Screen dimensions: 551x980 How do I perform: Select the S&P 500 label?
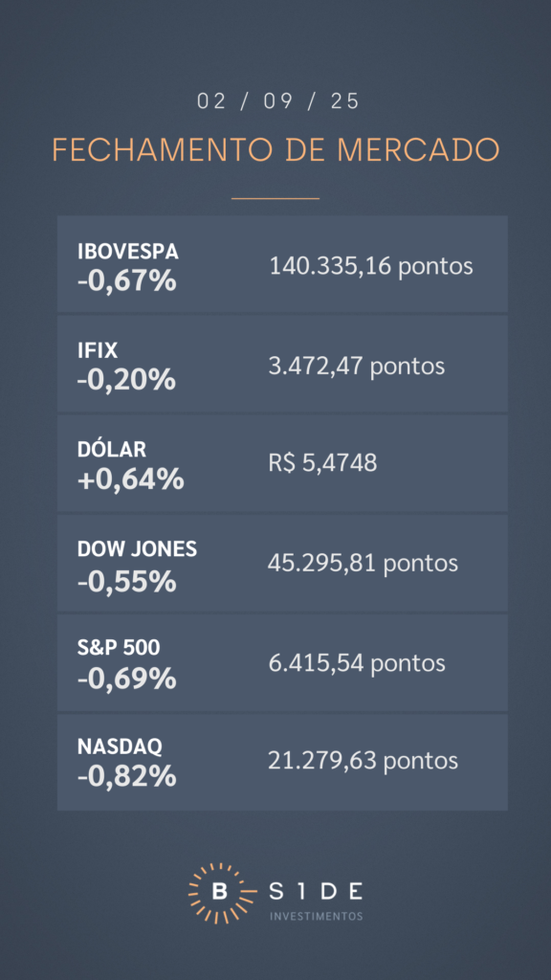[x=119, y=648]
